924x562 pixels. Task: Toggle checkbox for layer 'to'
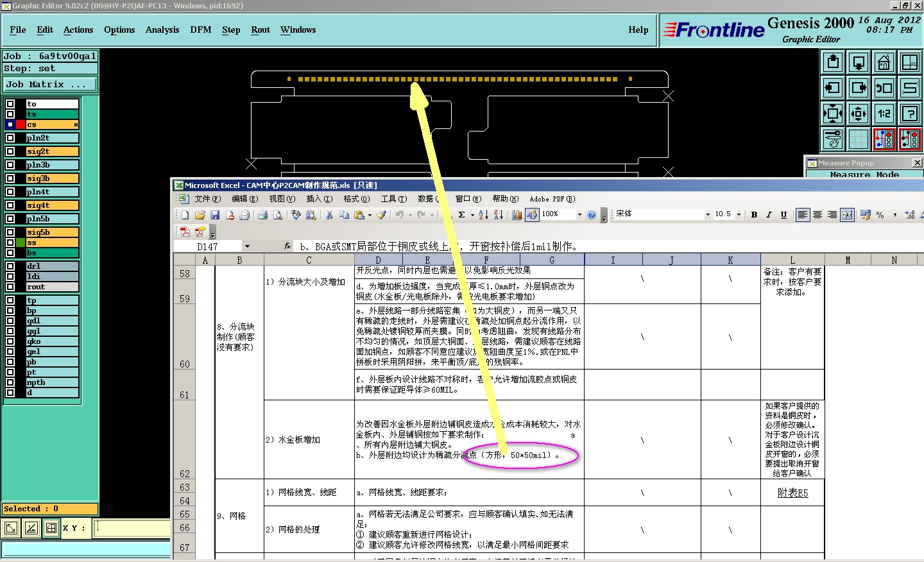pyautogui.click(x=10, y=104)
